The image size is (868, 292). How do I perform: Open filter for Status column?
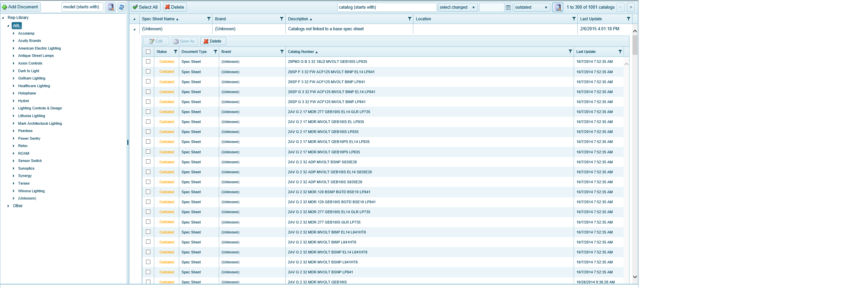(175, 52)
